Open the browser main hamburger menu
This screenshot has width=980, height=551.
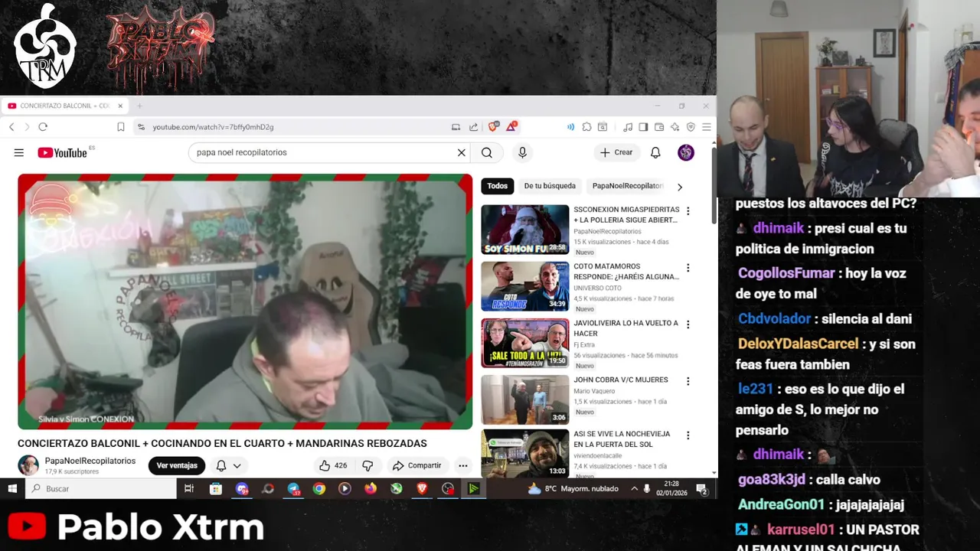(706, 127)
